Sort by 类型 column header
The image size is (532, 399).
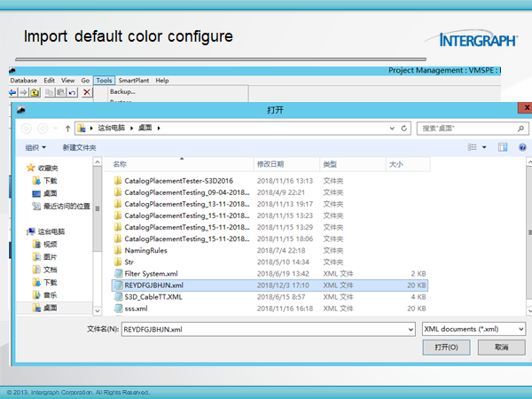[353, 164]
